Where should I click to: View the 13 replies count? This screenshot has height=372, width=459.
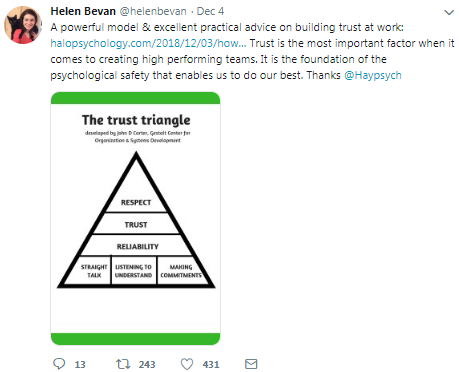(x=80, y=364)
